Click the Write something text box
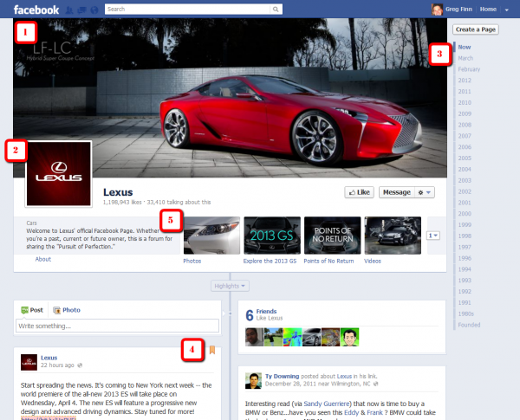Image resolution: width=520 pixels, height=420 pixels. pyautogui.click(x=117, y=326)
